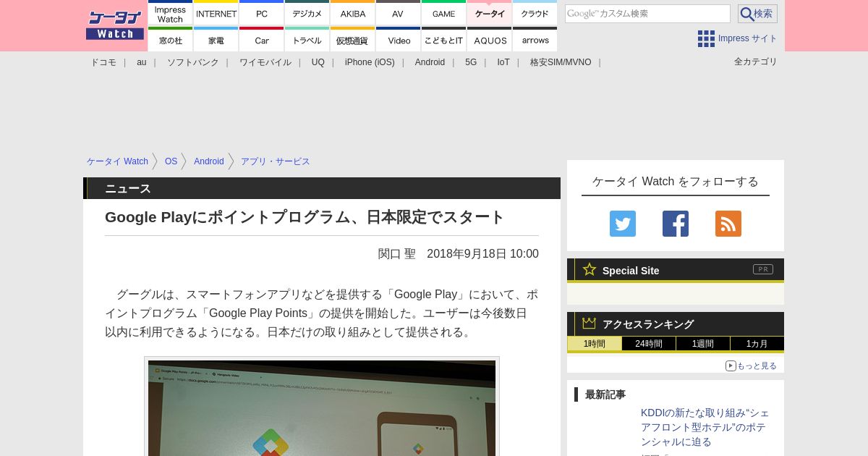Screen dimensions: 868x456
Task: Click the Google Play ポイントプログラム article headline
Action: tap(305, 217)
